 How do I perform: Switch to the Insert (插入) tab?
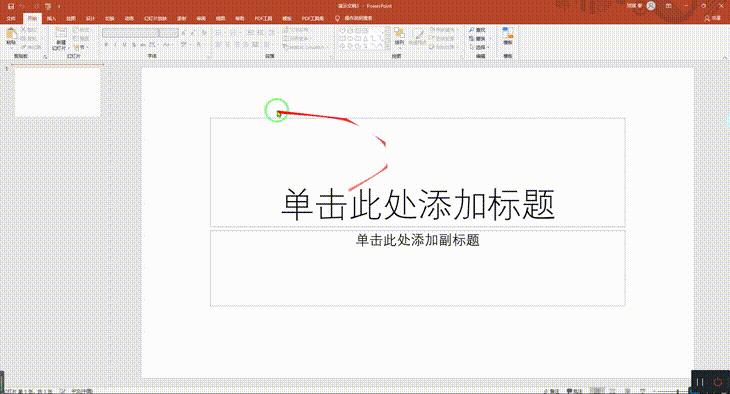51,18
